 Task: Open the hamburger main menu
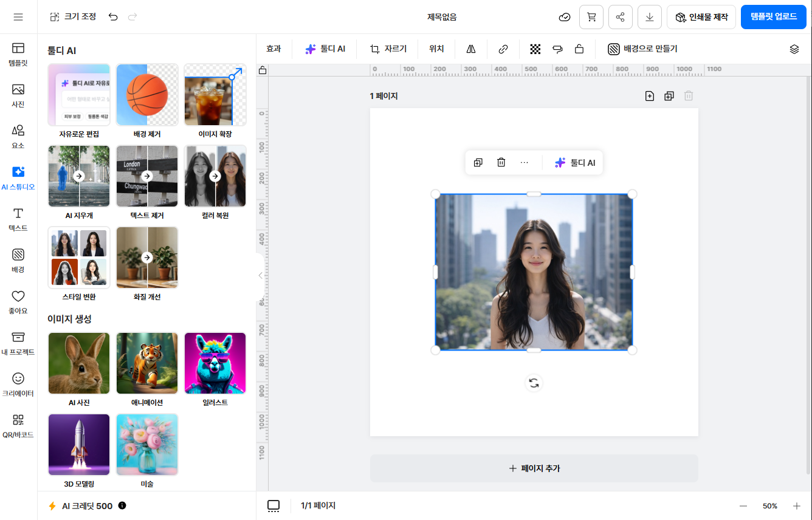18,17
